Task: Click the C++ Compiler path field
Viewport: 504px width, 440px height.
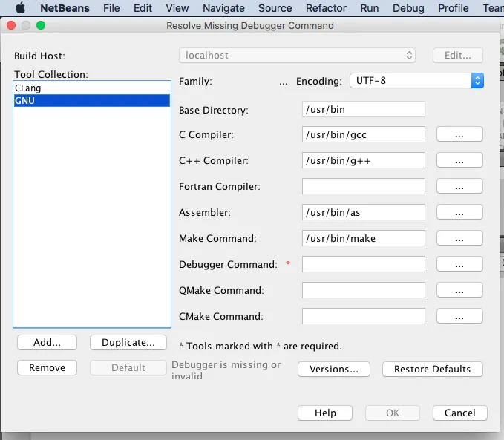Action: (x=363, y=160)
